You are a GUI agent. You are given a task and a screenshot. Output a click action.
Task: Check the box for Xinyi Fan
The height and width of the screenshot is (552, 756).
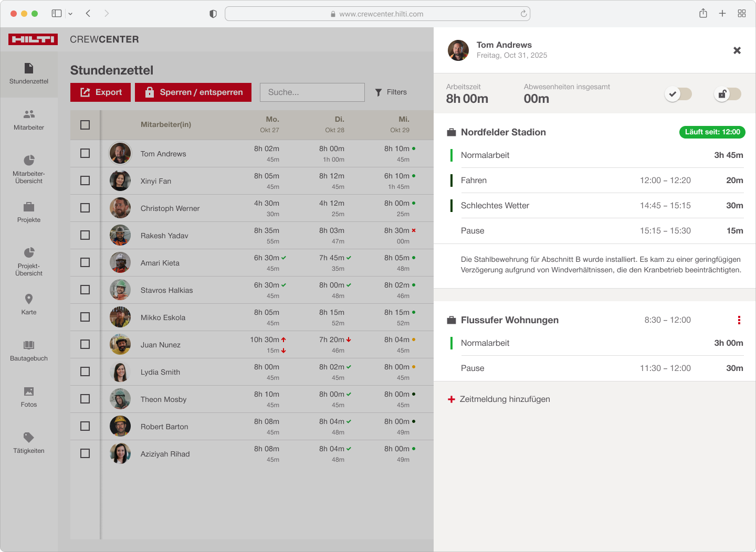point(85,181)
